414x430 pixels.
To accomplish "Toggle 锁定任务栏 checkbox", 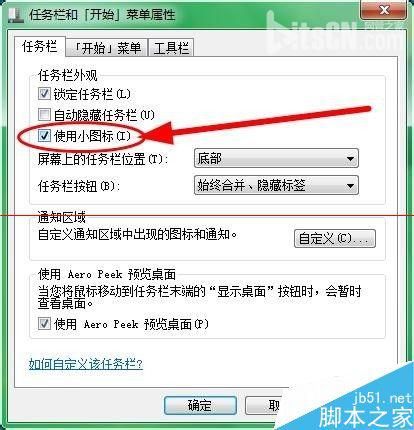I will tap(44, 94).
